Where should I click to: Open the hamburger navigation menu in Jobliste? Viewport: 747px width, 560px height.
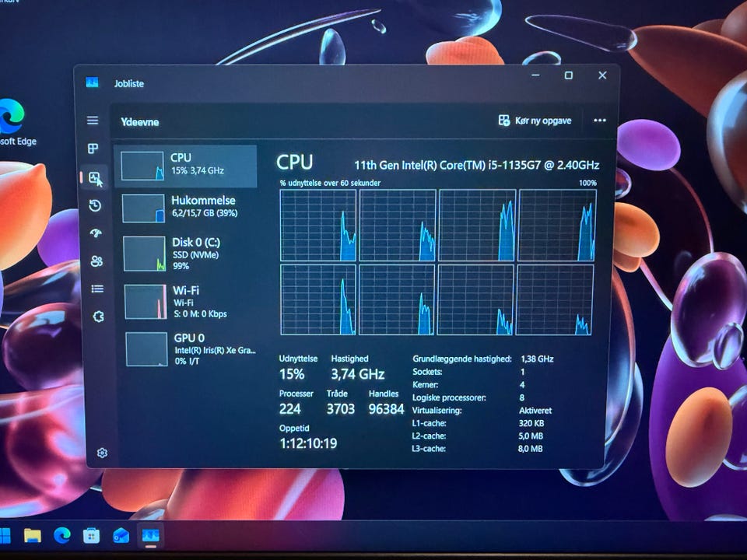point(93,121)
